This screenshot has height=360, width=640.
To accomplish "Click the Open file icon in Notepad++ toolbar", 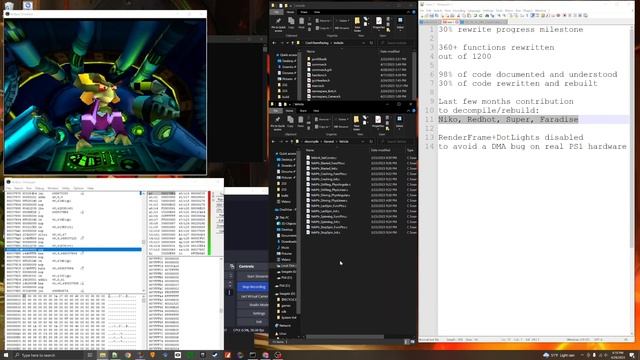I will (x=427, y=16).
